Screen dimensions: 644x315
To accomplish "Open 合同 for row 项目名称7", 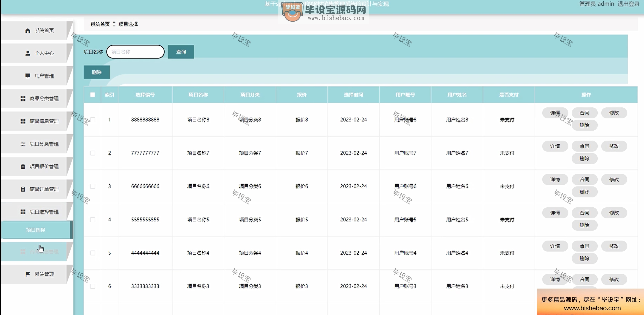I will click(x=585, y=146).
